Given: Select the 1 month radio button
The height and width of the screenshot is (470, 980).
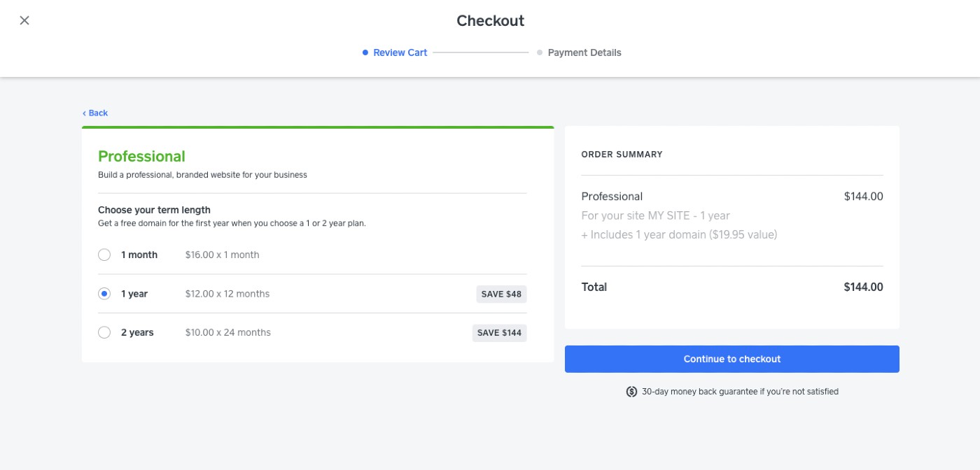Looking at the screenshot, I should pyautogui.click(x=104, y=255).
